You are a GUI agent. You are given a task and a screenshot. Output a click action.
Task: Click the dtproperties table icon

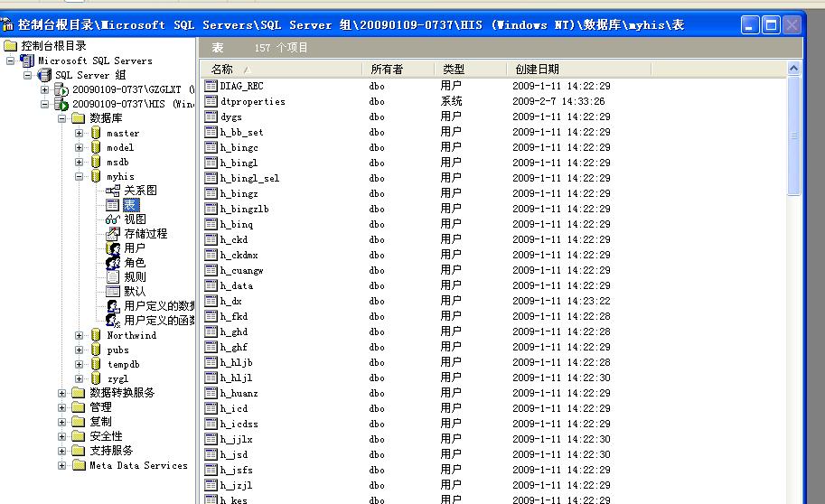pos(211,101)
